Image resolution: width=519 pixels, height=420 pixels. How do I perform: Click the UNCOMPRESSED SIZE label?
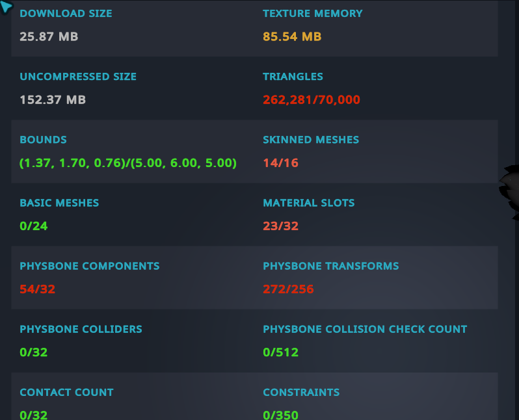78,77
